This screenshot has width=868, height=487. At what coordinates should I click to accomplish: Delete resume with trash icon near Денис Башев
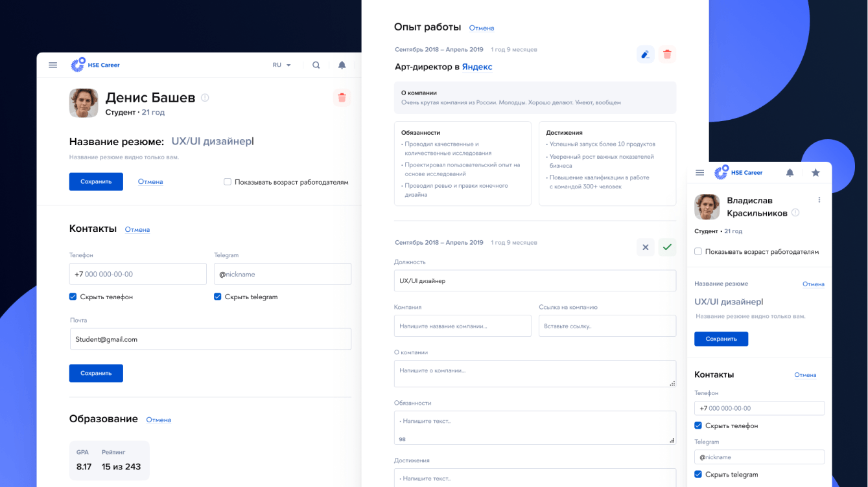[342, 98]
